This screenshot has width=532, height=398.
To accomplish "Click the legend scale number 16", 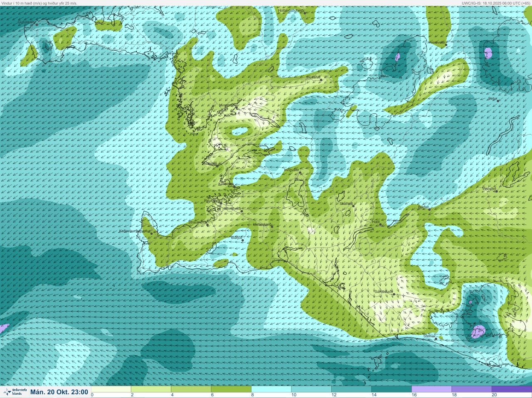I will pos(414,395).
